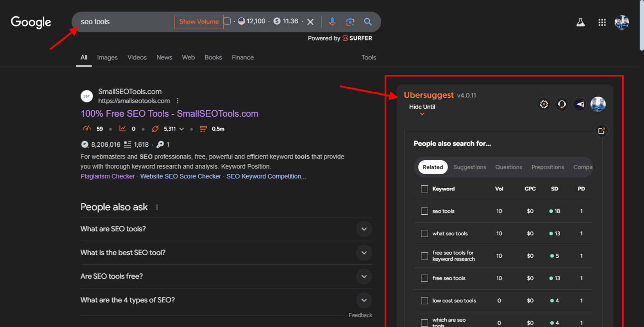644x327 pixels.
Task: Switch to the News tab
Action: coord(164,57)
